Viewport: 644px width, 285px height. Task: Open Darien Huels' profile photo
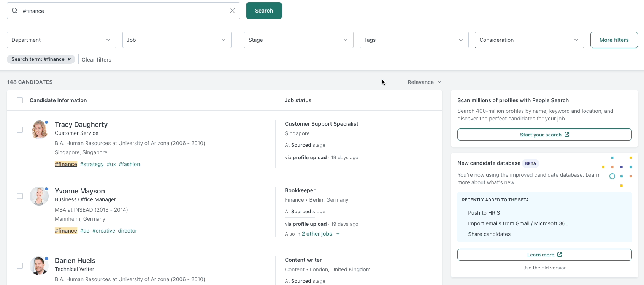[39, 266]
